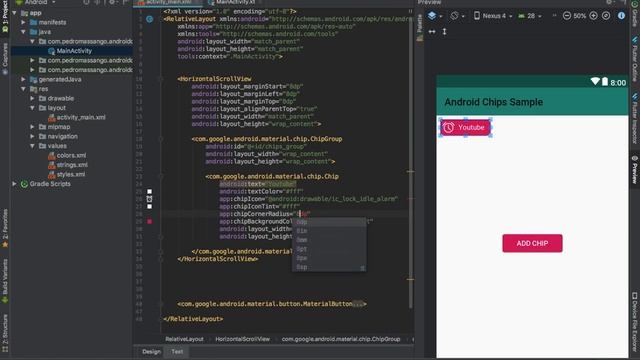Expand the drawable folder

(32, 98)
